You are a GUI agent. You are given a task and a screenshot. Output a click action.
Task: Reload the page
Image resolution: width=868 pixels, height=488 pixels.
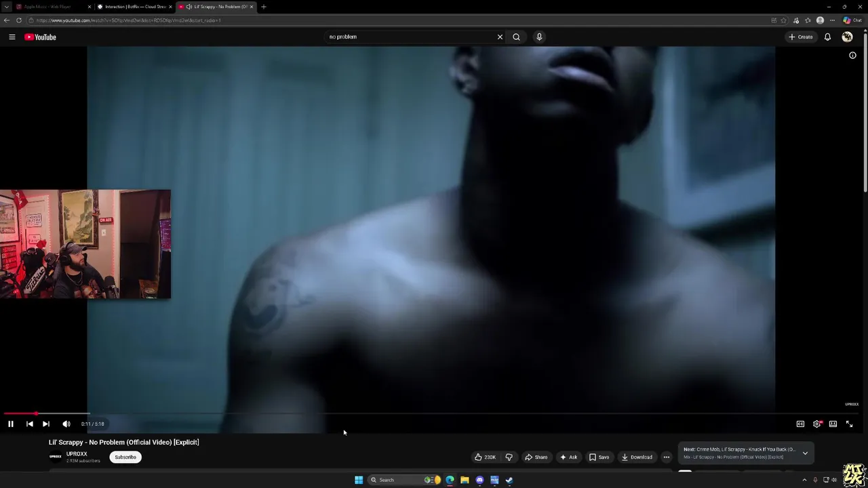pos(19,20)
